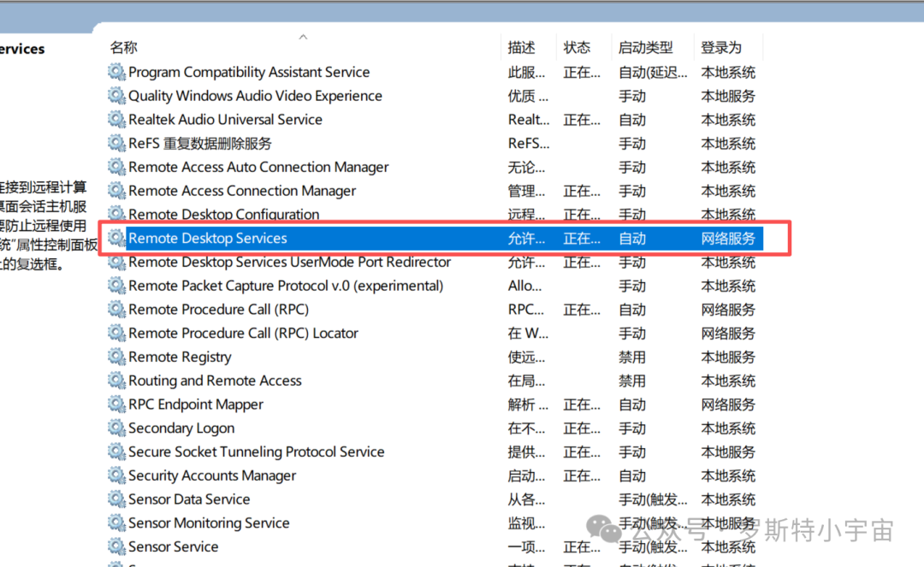The image size is (924, 567).
Task: Select RPC Endpoint Mapper service
Action: click(196, 405)
